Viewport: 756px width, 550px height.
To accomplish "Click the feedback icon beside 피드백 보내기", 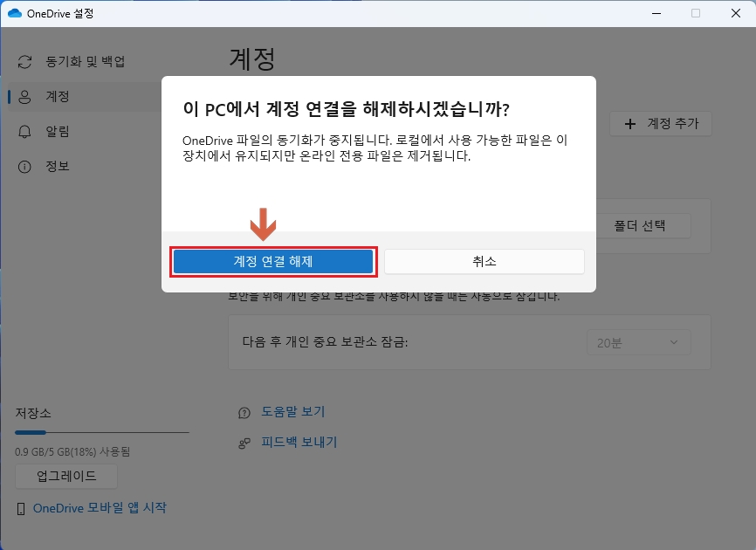I will (243, 443).
